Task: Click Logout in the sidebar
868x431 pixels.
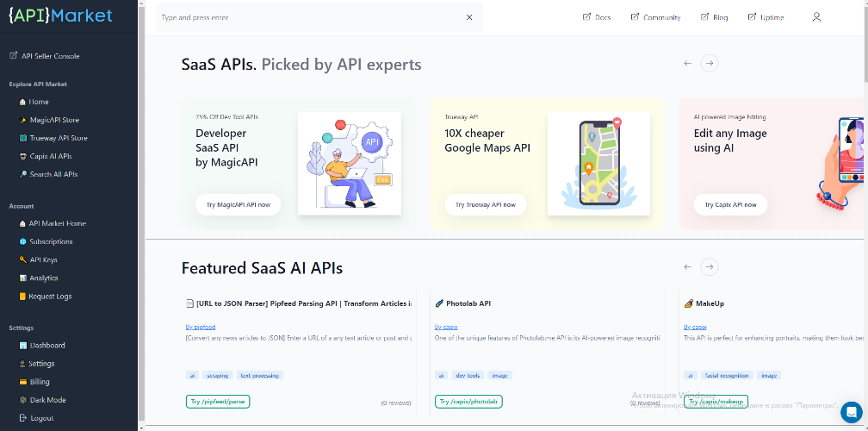Action: pos(36,418)
